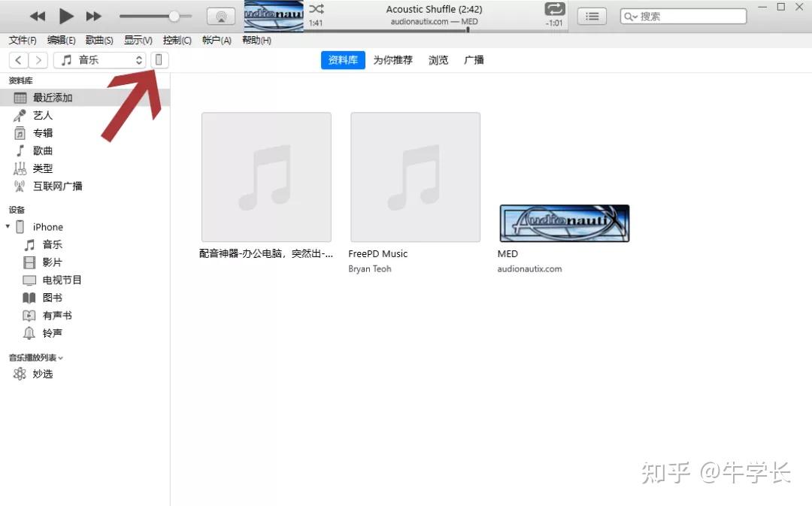Click the iPhone device icon in toolbar
The height and width of the screenshot is (506, 812).
(x=159, y=60)
